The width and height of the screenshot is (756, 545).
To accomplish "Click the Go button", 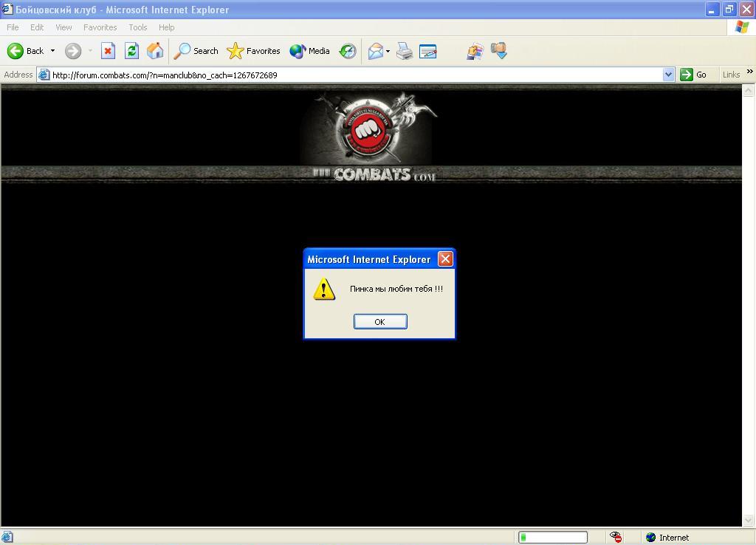I will pyautogui.click(x=693, y=75).
